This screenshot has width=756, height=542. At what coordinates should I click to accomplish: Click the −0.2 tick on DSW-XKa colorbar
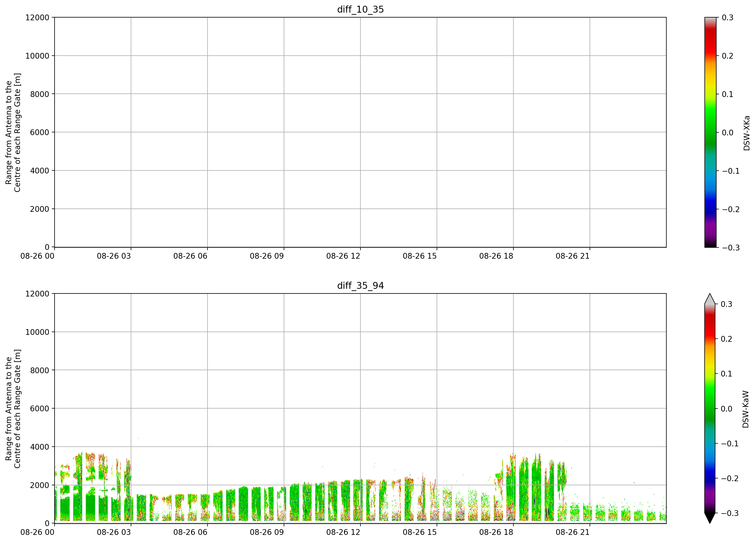coord(731,209)
